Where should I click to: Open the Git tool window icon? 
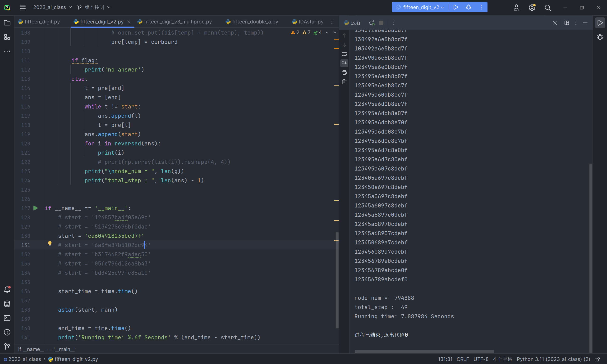[7, 346]
